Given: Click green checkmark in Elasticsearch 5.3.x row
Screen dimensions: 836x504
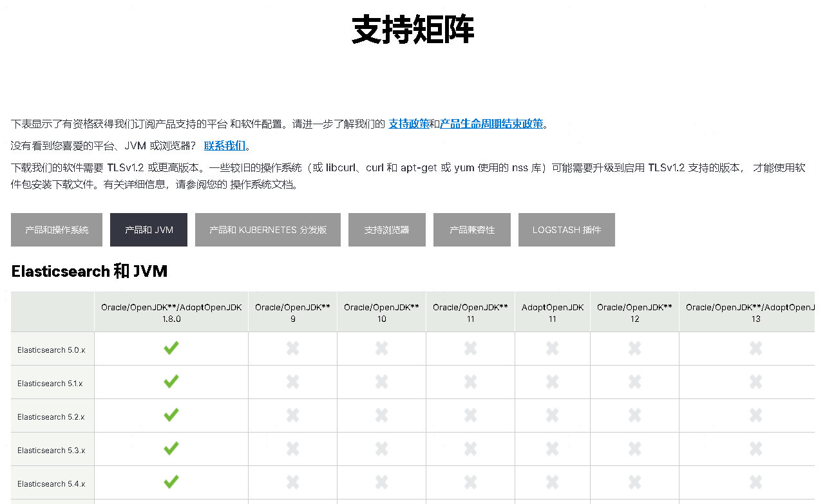Looking at the screenshot, I should tap(171, 449).
